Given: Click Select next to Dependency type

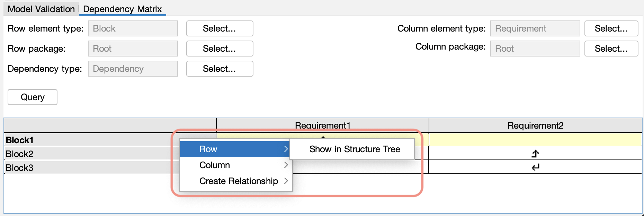Looking at the screenshot, I should click(220, 69).
